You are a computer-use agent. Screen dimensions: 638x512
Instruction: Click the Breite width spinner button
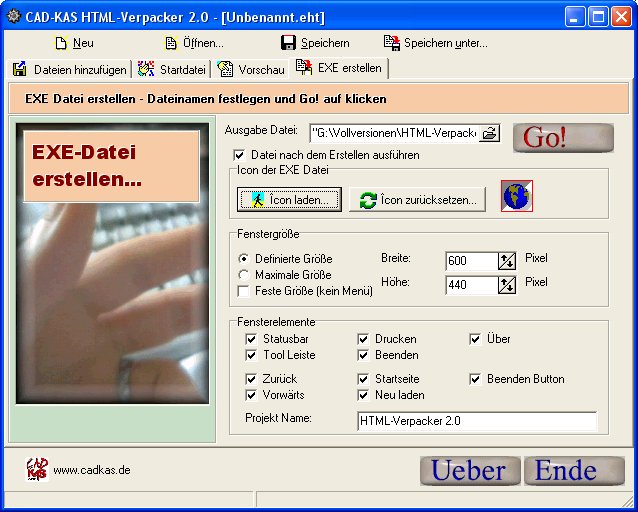pos(506,261)
